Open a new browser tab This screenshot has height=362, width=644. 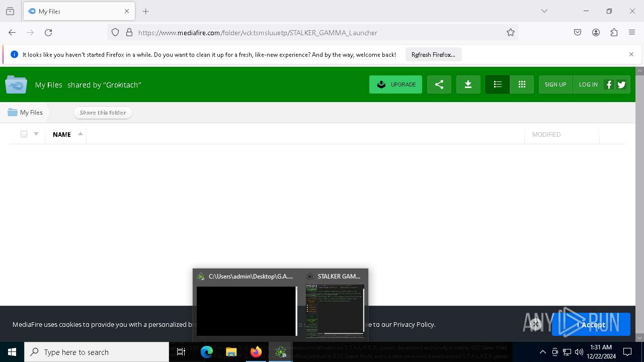pyautogui.click(x=146, y=11)
